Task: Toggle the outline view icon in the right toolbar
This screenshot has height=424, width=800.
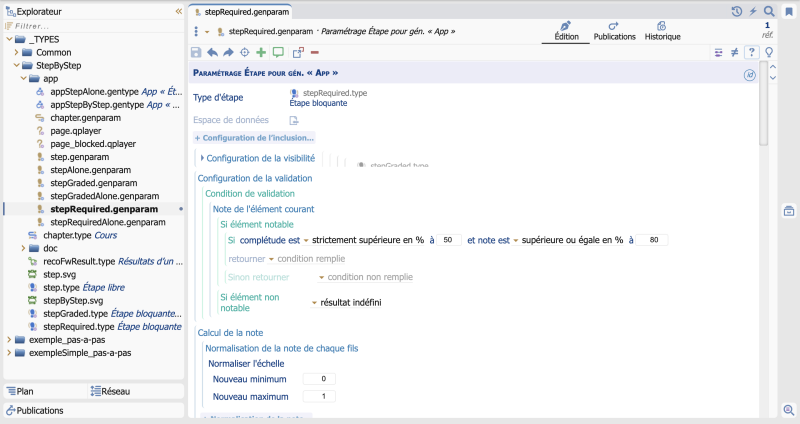Action: click(718, 52)
